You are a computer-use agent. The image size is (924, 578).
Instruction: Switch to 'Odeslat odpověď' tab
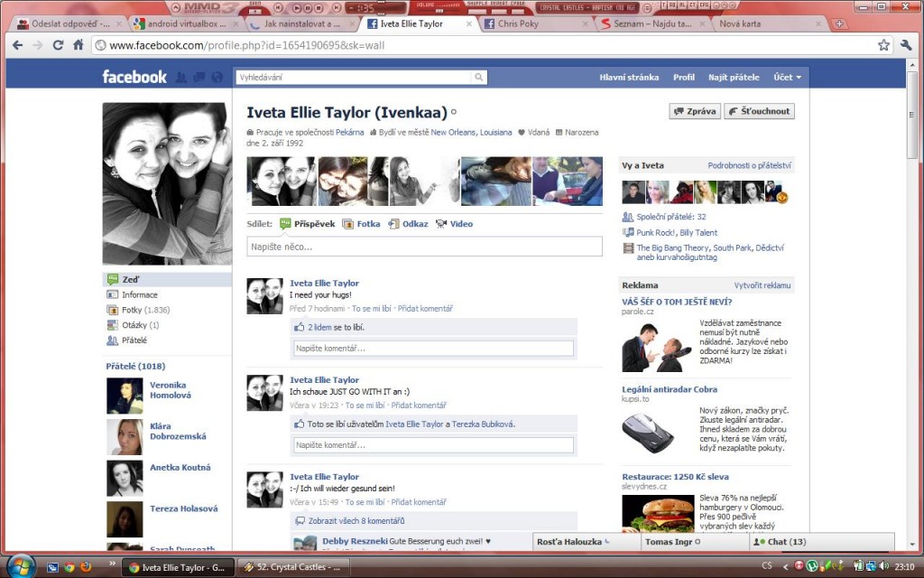pos(70,24)
